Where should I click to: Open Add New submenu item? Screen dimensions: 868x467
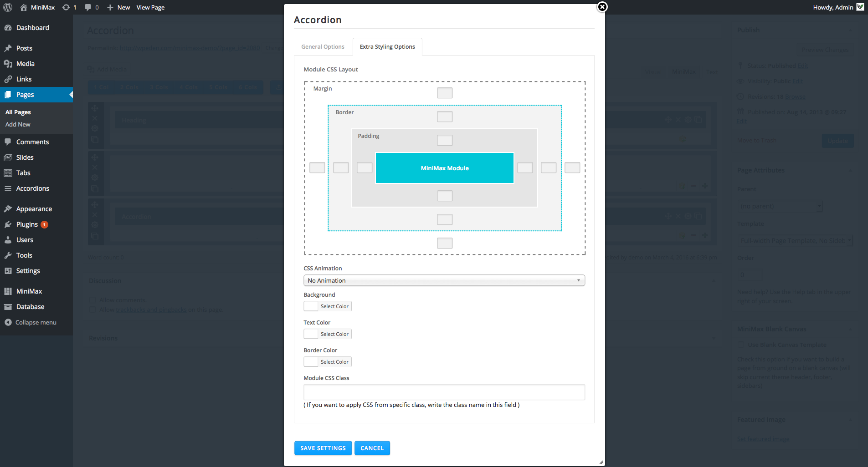coord(18,124)
